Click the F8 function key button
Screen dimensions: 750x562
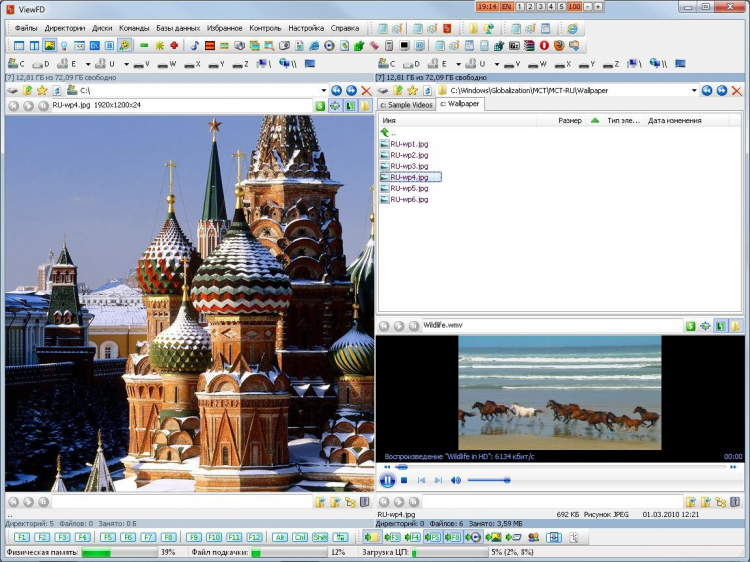pyautogui.click(x=168, y=538)
